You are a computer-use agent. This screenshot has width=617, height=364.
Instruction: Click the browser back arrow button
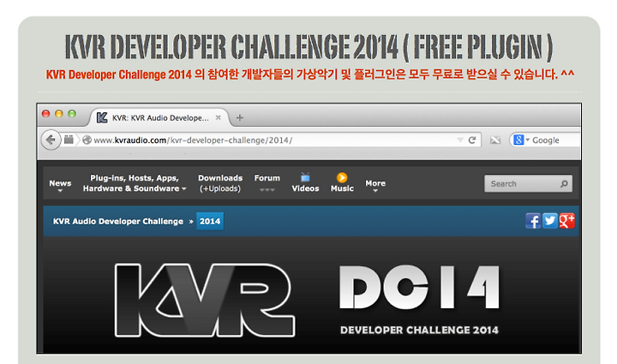click(x=51, y=140)
